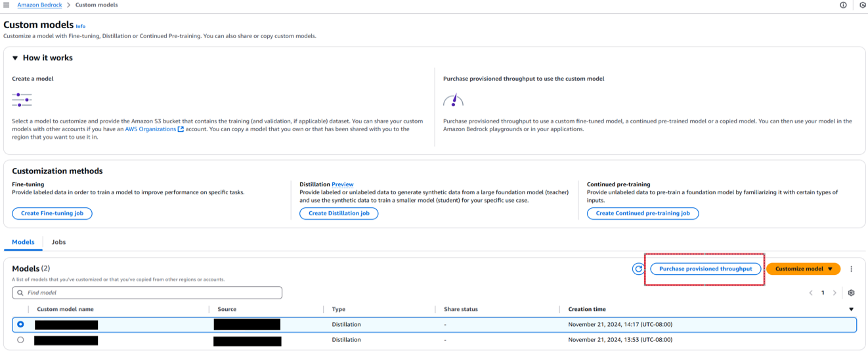Viewport: 868px width, 353px height.
Task: Click the 14:17 creation time cell
Action: pyautogui.click(x=620, y=324)
